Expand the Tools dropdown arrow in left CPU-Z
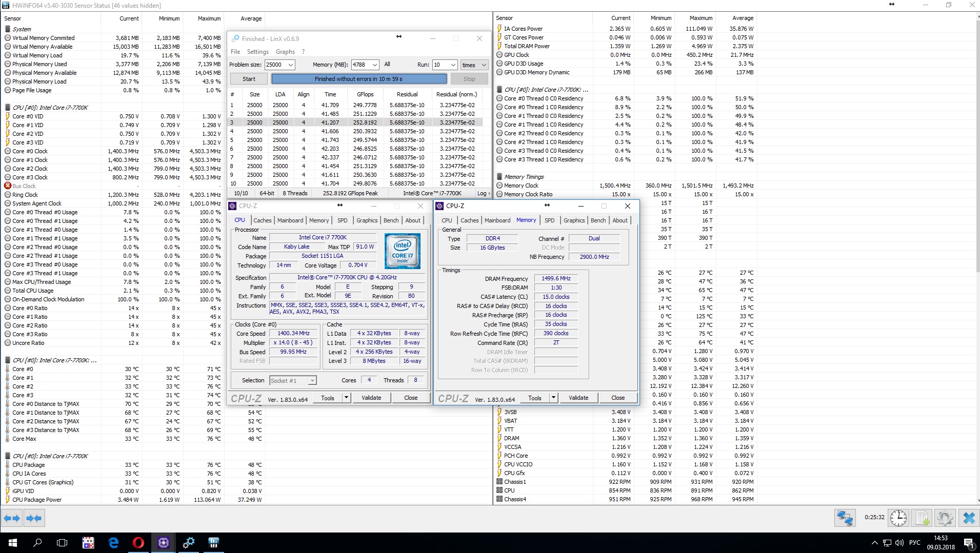980x553 pixels. pos(346,398)
